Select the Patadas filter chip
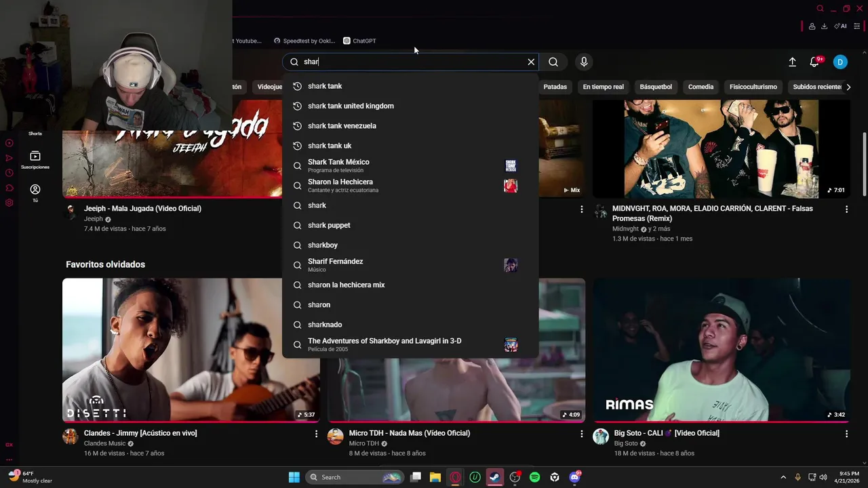868x488 pixels. 555,87
